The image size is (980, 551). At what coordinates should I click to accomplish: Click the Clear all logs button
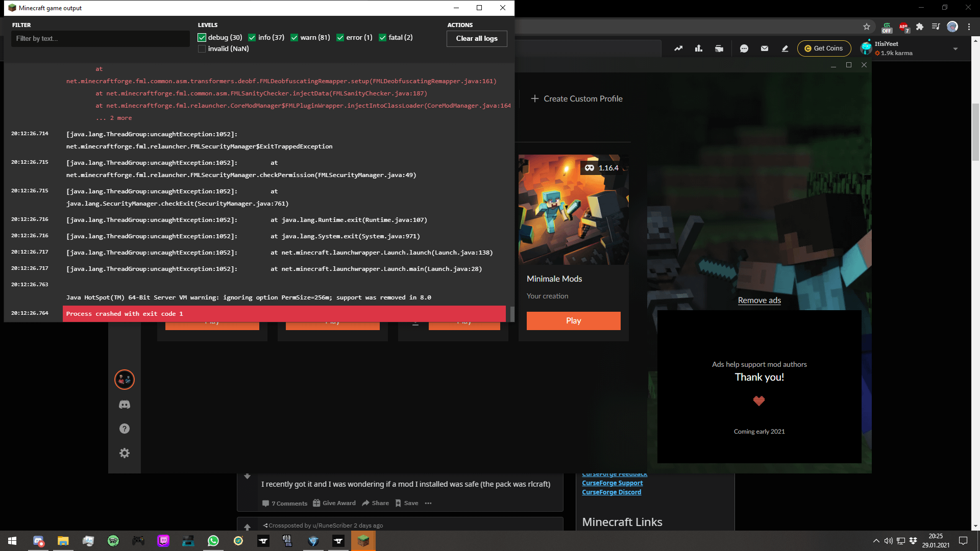(477, 38)
